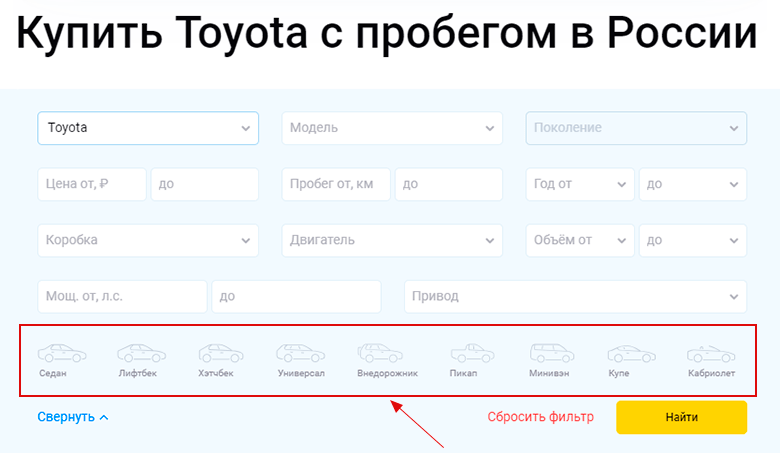Open the Toyota brand dropdown

point(148,128)
